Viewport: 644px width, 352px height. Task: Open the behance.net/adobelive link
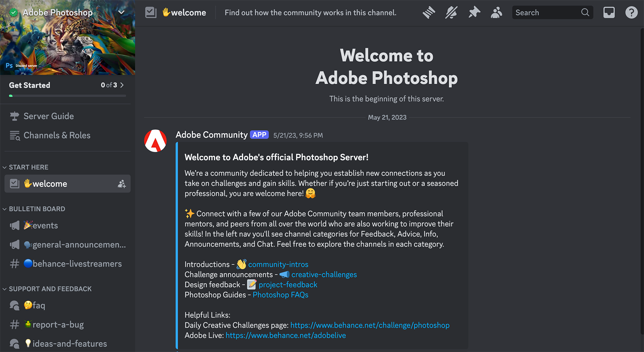coord(286,335)
